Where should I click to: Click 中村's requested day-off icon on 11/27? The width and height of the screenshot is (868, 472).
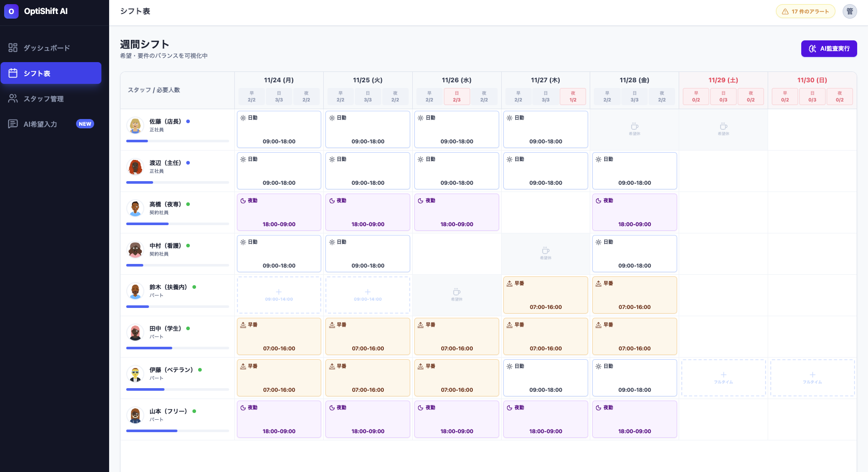pos(546,252)
